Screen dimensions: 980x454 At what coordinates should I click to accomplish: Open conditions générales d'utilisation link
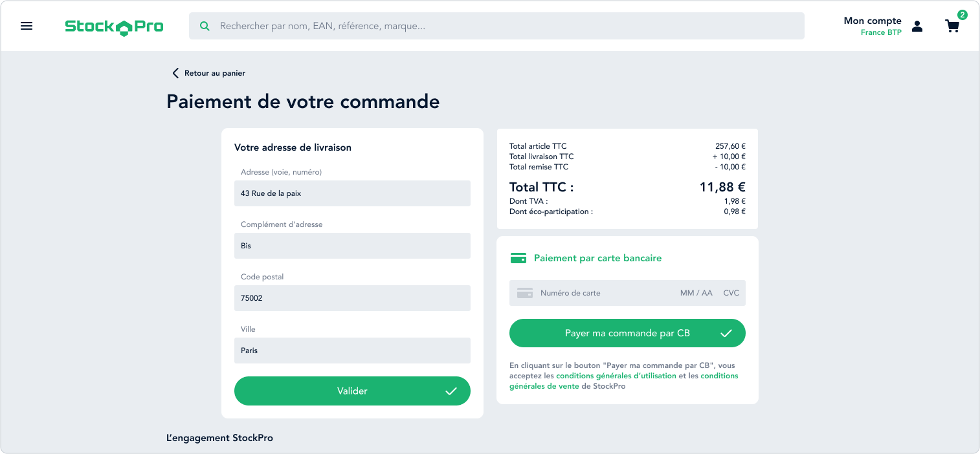(616, 376)
